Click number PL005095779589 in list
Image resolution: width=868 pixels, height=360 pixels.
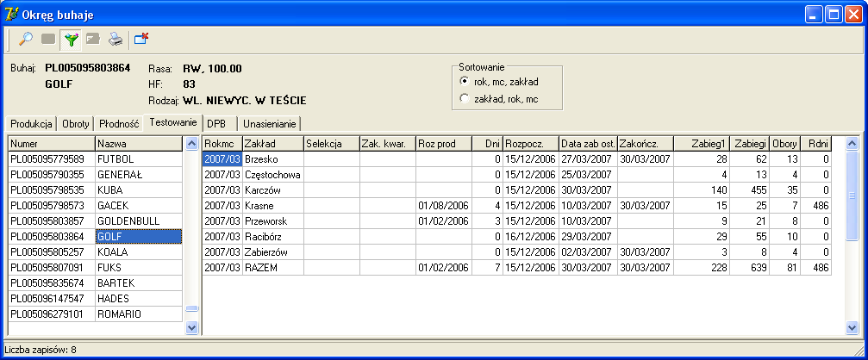[x=52, y=159]
